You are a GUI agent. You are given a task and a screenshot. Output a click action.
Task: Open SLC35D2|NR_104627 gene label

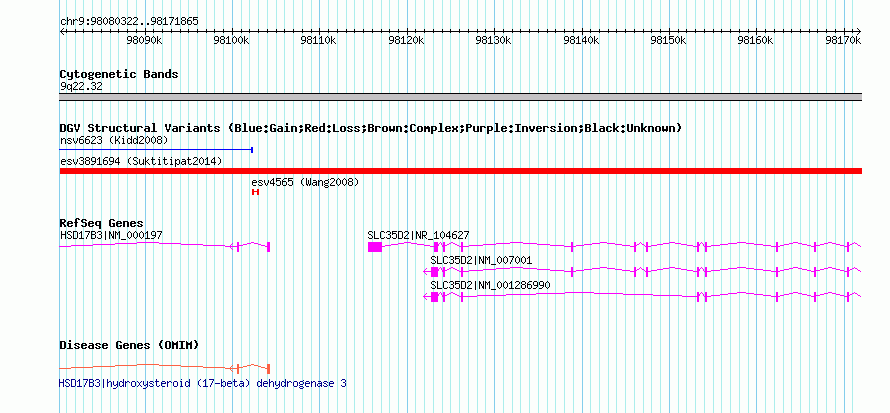coord(418,235)
